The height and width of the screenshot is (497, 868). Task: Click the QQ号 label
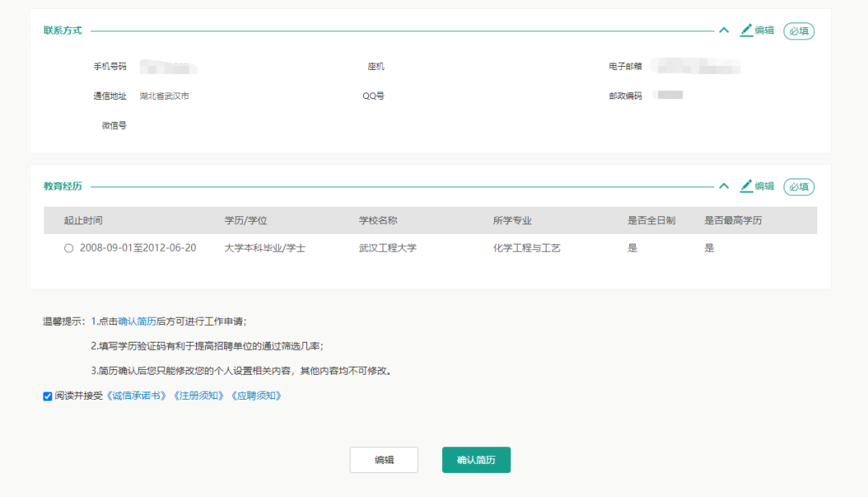point(374,96)
